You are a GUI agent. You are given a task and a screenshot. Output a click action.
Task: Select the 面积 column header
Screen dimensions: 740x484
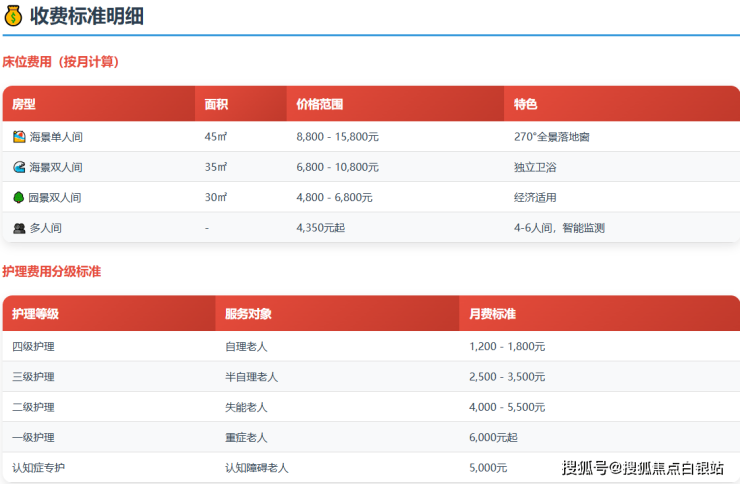pos(216,104)
